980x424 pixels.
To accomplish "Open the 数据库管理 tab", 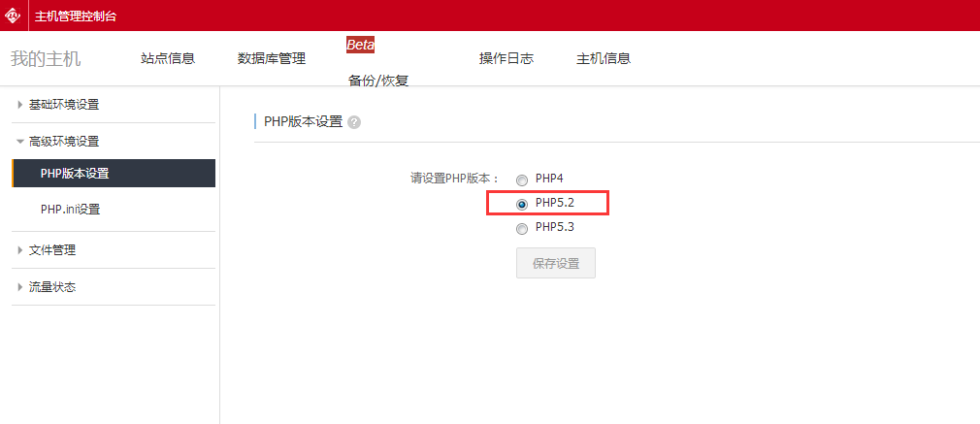I will 272,58.
